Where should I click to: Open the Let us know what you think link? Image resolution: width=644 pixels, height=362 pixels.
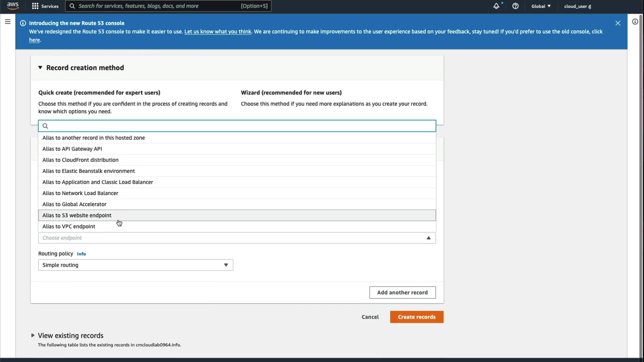point(218,32)
